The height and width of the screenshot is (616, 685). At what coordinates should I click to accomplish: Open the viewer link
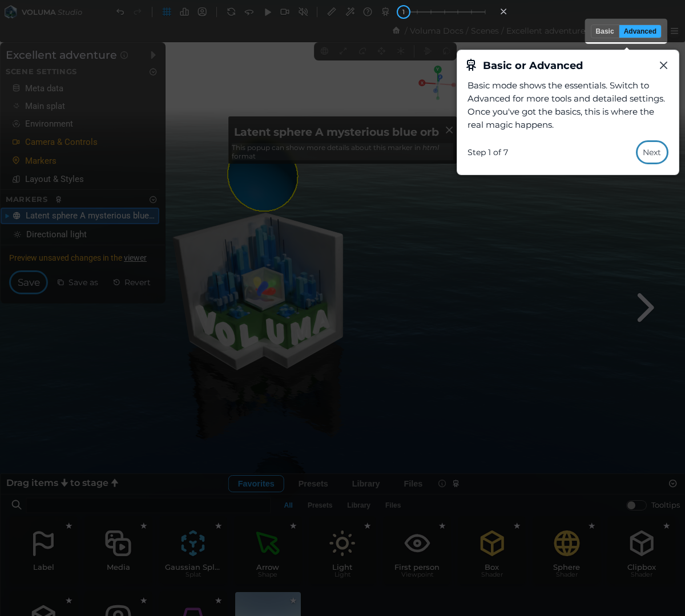pos(135,258)
